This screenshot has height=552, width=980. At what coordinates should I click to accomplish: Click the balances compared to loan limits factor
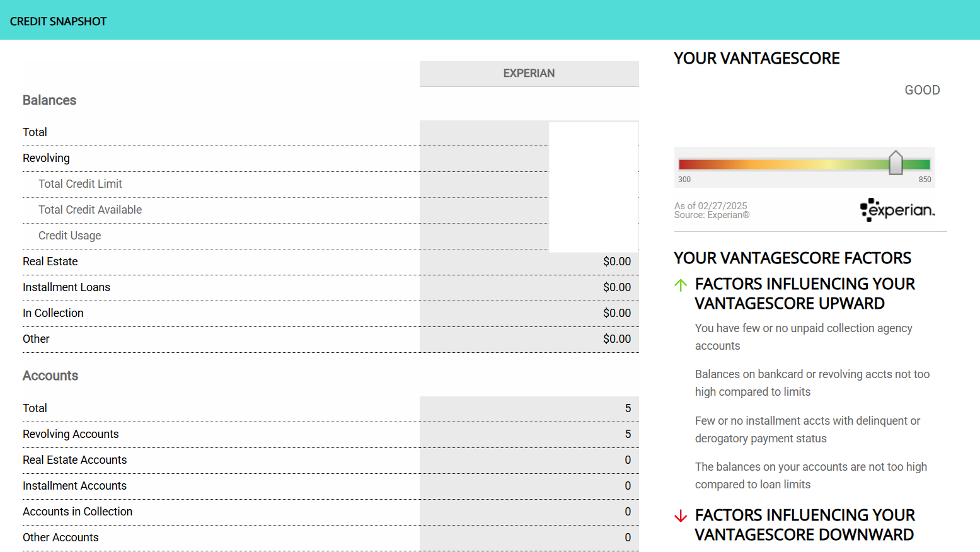click(811, 476)
